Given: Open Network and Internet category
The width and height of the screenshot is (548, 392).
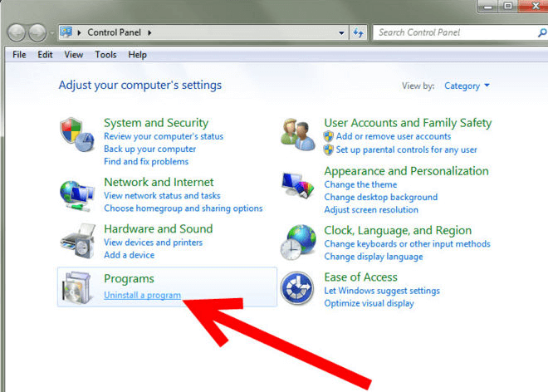Looking at the screenshot, I should click(x=159, y=182).
